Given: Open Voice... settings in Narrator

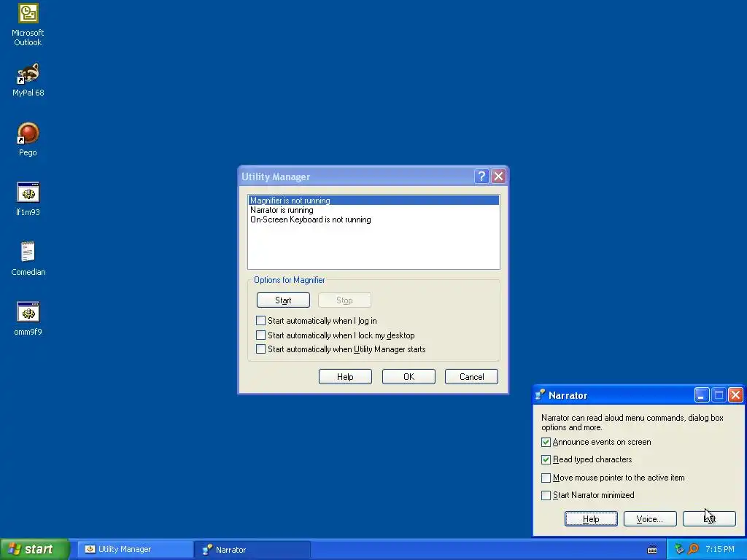Looking at the screenshot, I should pyautogui.click(x=650, y=519).
